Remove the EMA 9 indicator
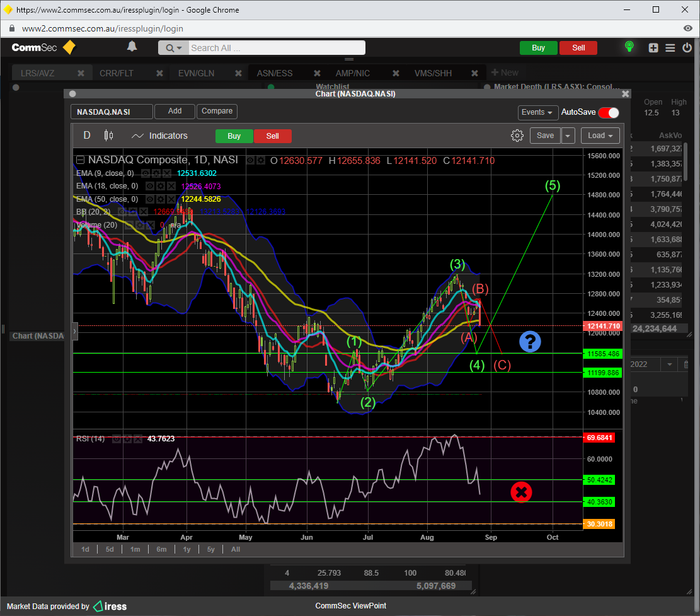The height and width of the screenshot is (616, 700). pyautogui.click(x=166, y=173)
